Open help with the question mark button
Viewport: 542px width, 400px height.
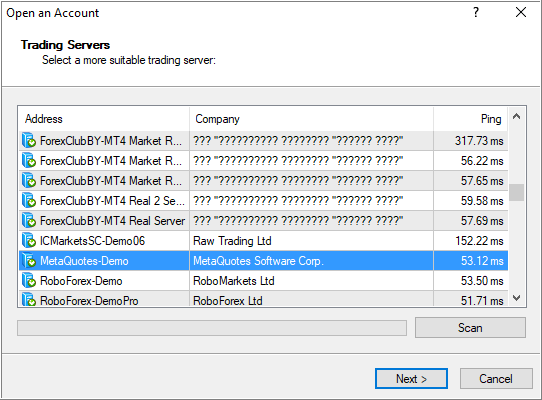[x=476, y=12]
